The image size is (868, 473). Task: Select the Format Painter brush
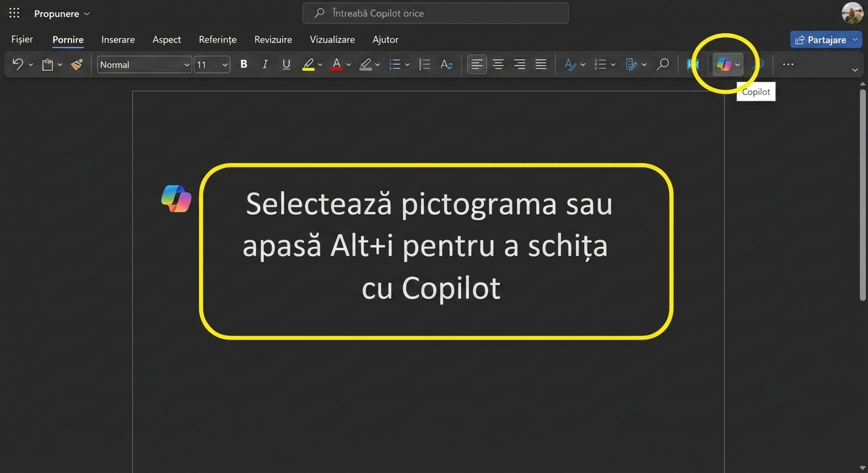(x=76, y=64)
